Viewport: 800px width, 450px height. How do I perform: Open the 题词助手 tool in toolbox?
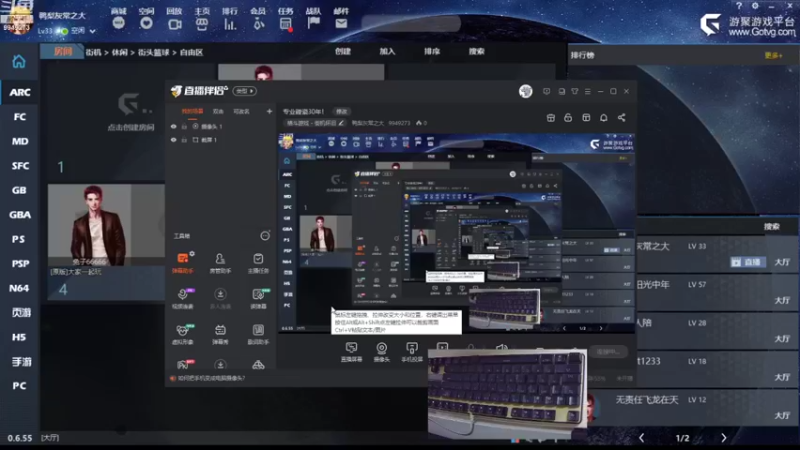[x=258, y=334]
